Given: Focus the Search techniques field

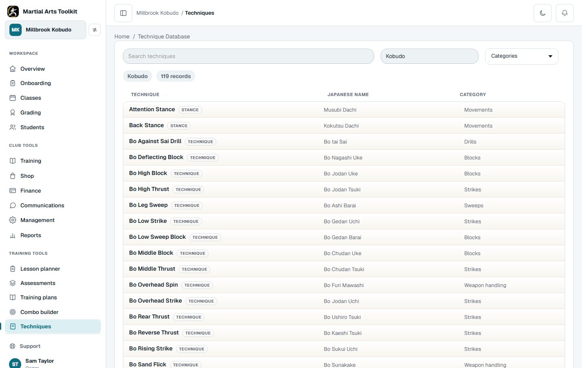Looking at the screenshot, I should coord(248,56).
